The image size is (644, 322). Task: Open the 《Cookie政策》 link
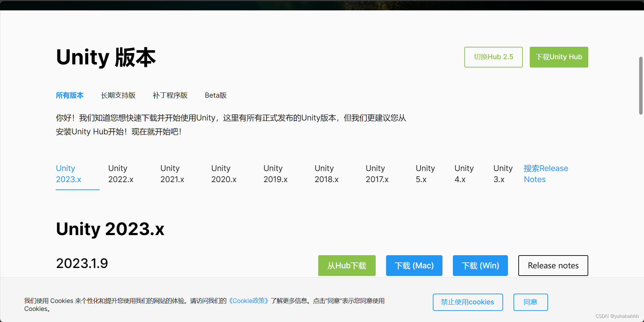(x=249, y=301)
